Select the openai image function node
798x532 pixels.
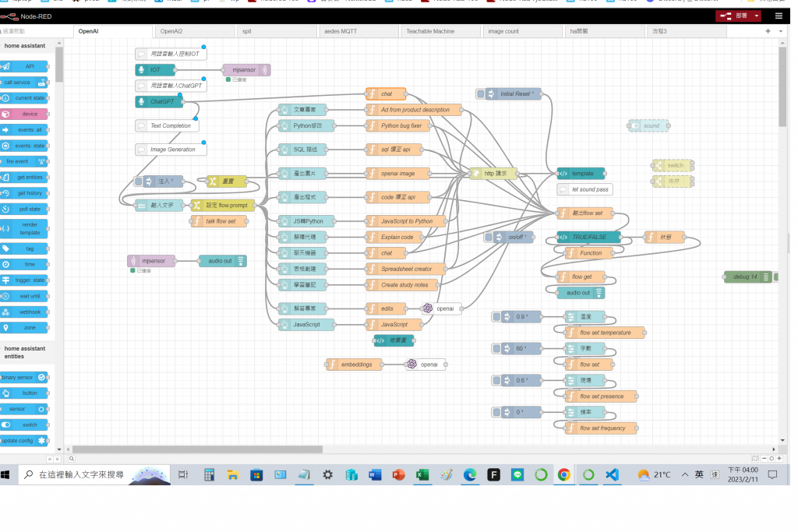click(397, 174)
